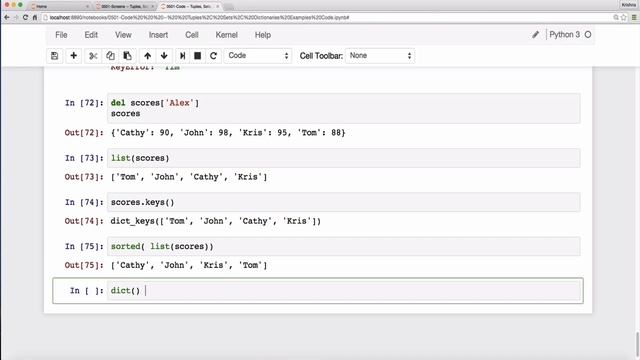640x360 pixels.
Task: Open the cell type dropdown showing Code
Action: 258,56
